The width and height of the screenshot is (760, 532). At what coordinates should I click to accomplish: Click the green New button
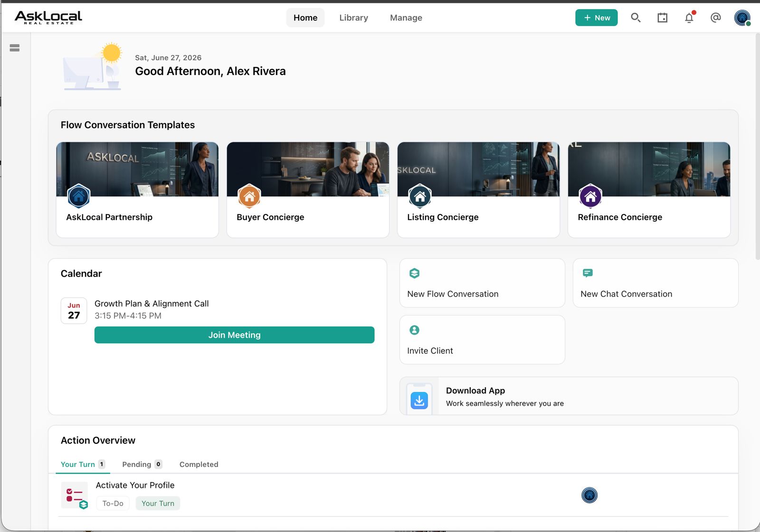click(596, 18)
